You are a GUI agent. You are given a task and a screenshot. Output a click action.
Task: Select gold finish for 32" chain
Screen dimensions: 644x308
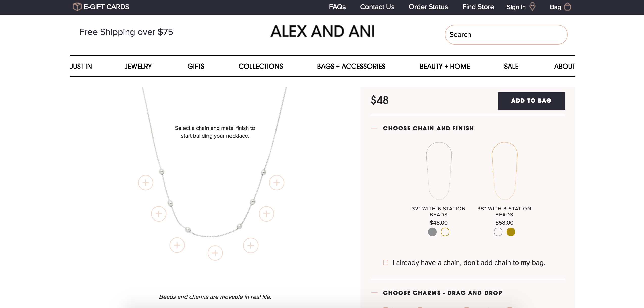click(x=445, y=232)
